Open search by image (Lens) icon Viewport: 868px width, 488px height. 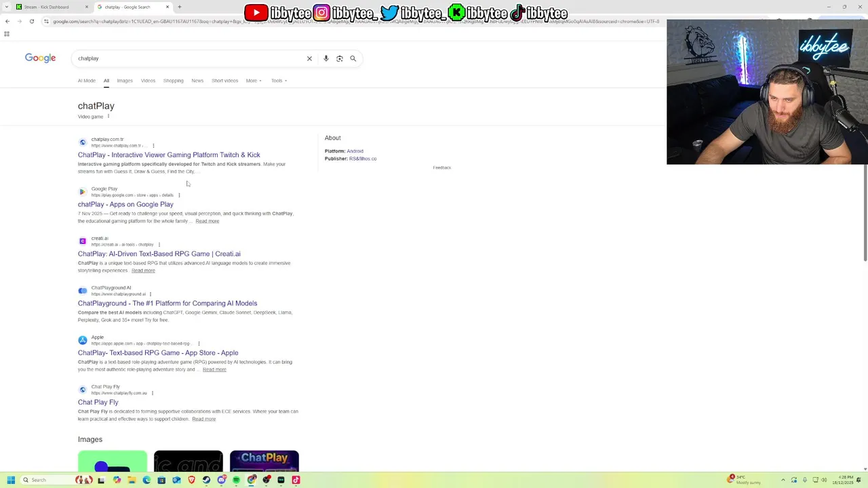click(340, 58)
